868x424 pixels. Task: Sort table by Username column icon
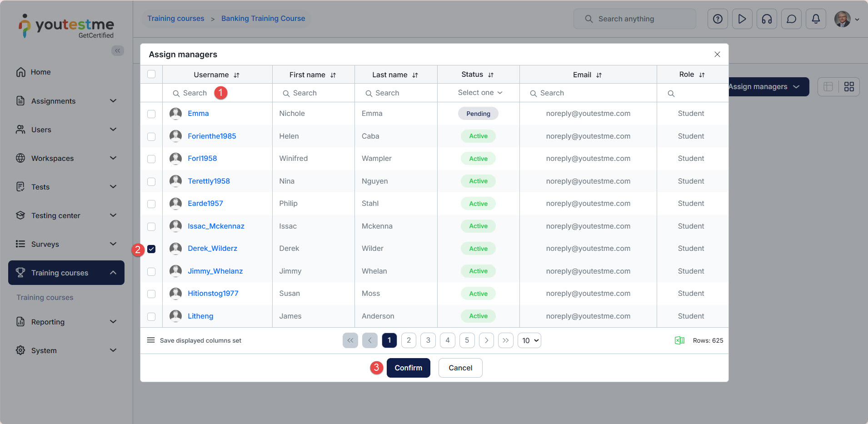(x=237, y=75)
